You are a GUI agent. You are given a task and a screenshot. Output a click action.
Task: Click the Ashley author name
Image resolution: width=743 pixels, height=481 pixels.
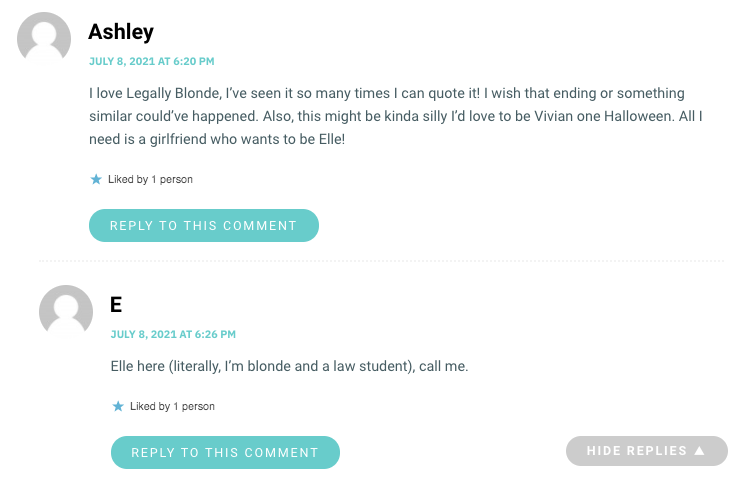pyautogui.click(x=121, y=32)
